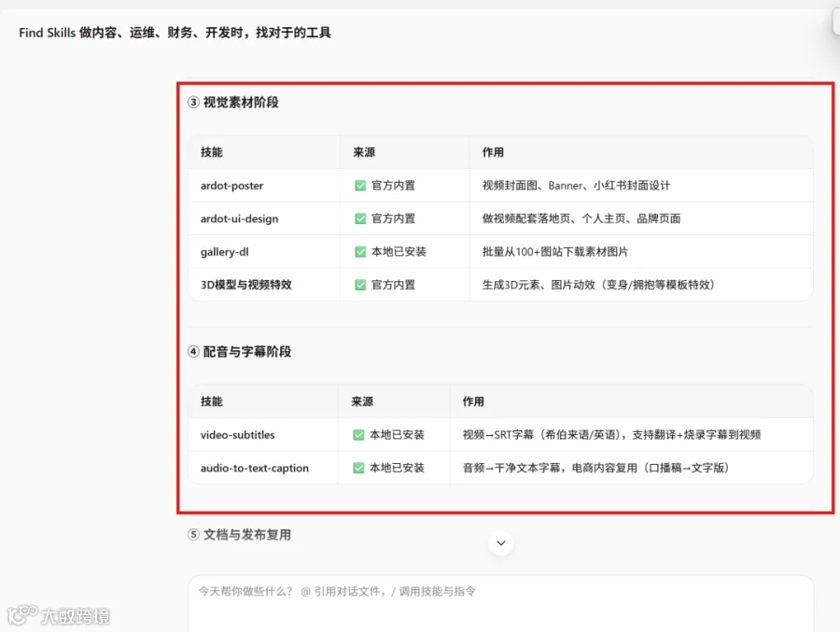Click description '视频封面图、Banner、小红书封面设计'
The height and width of the screenshot is (632, 840).
coord(576,186)
